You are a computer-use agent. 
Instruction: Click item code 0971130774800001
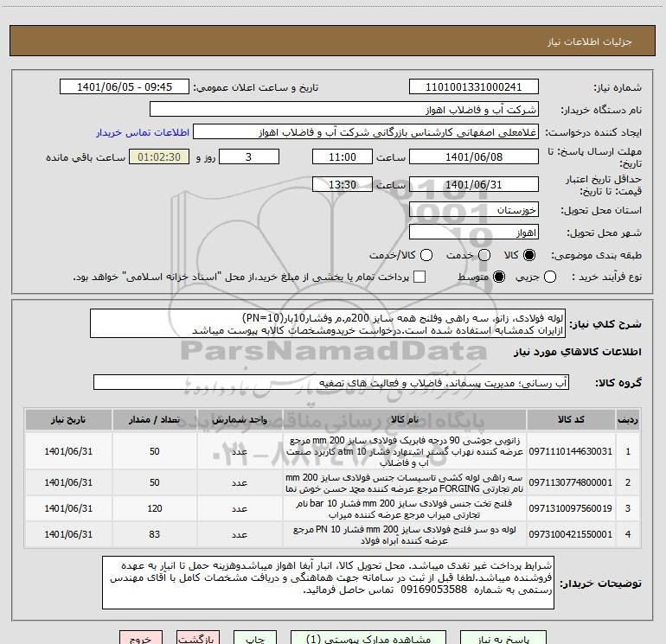click(571, 482)
